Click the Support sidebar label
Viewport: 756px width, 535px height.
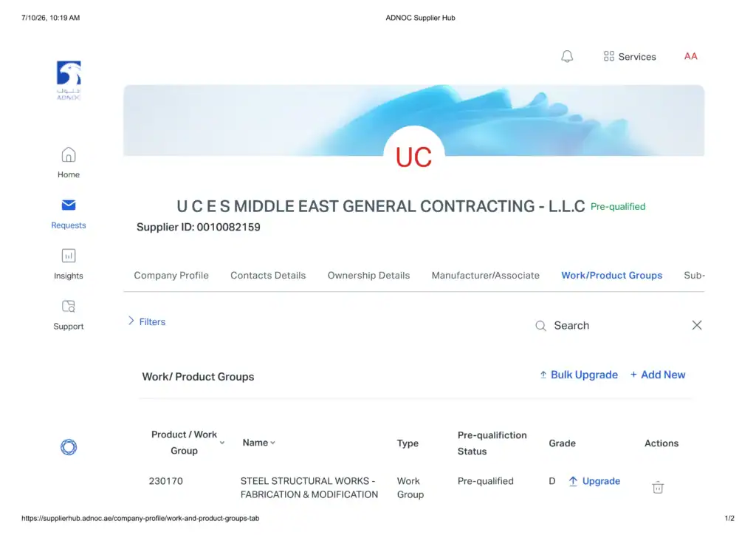pos(69,327)
